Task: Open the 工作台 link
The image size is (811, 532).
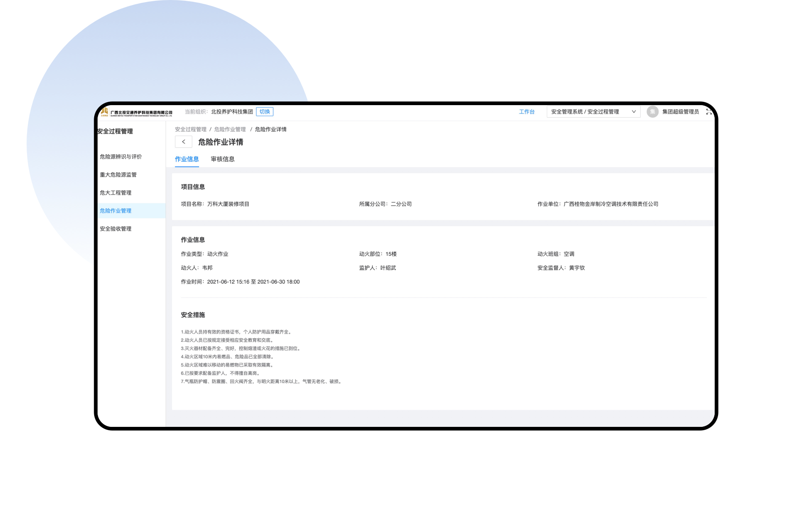Action: [526, 112]
